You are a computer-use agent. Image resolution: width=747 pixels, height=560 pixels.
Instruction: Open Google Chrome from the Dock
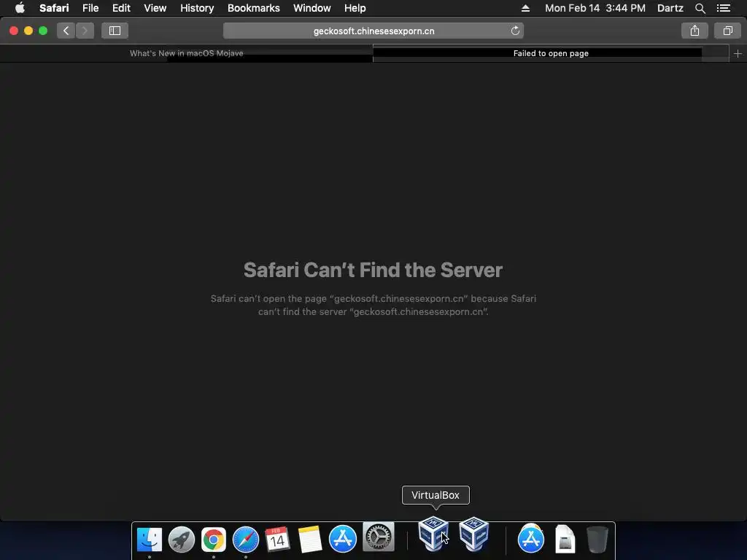(x=214, y=540)
